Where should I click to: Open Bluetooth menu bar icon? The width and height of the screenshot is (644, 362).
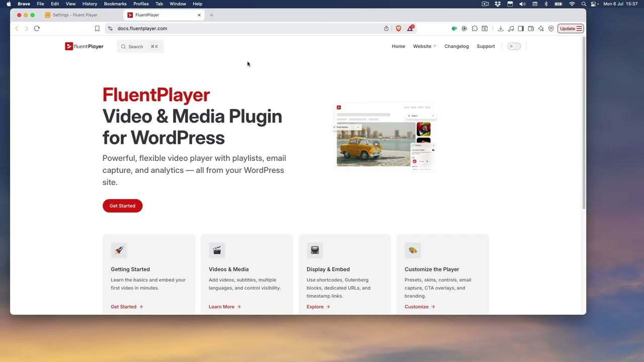(546, 4)
